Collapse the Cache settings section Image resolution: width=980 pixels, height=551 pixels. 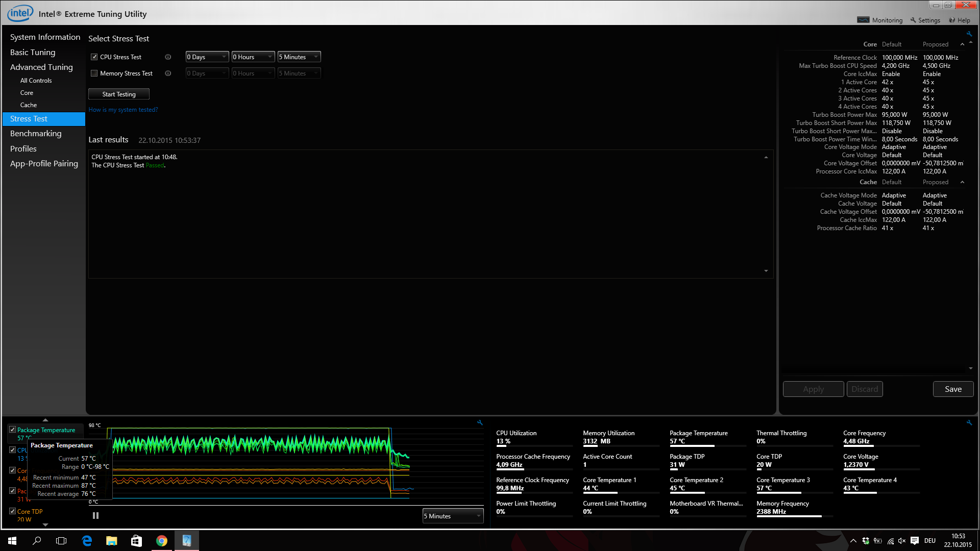[x=962, y=182]
